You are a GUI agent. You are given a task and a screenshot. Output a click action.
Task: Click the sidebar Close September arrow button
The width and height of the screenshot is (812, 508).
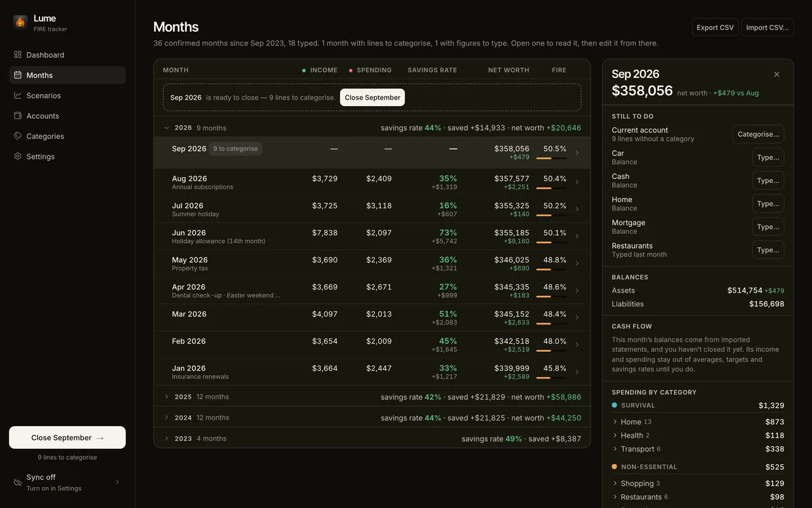click(67, 438)
